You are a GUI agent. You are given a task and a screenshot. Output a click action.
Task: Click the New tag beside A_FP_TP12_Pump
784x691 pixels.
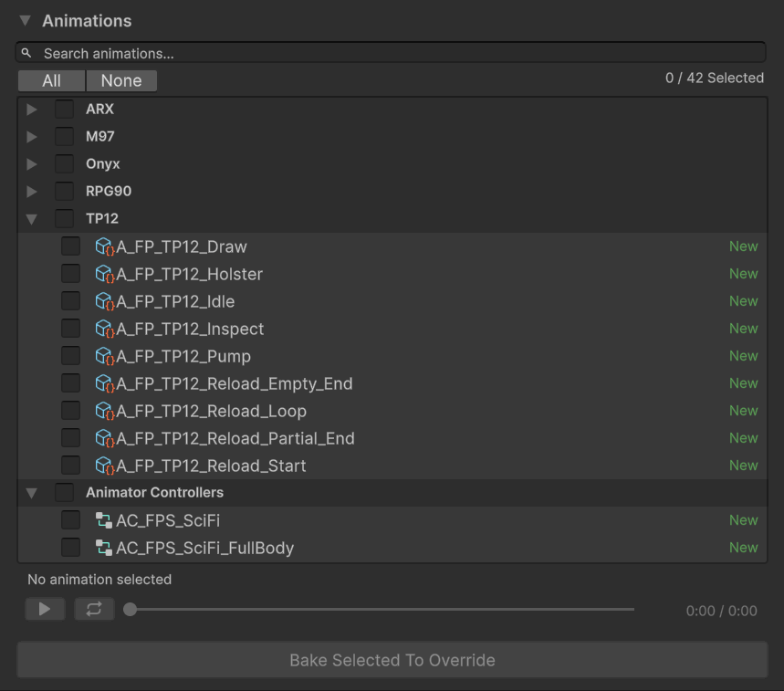click(x=744, y=356)
